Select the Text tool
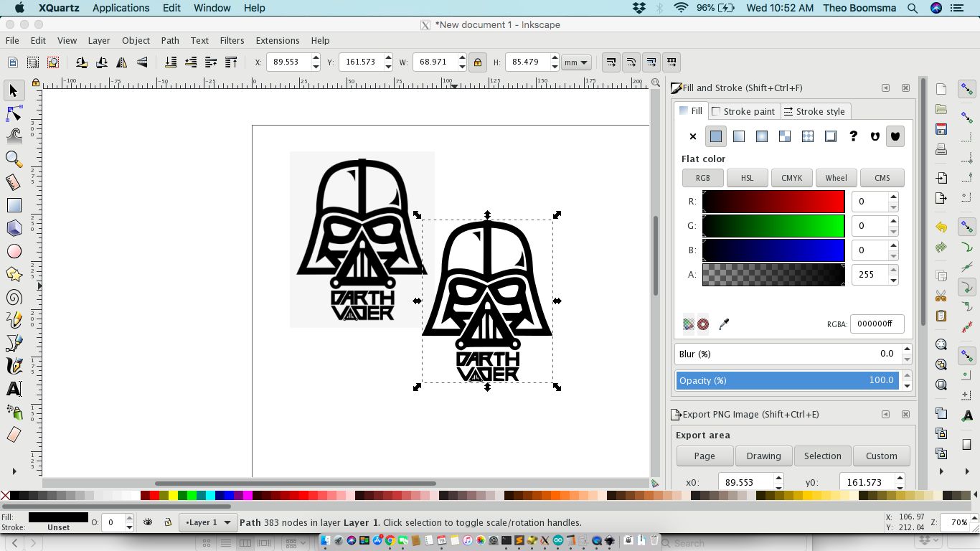Image resolution: width=980 pixels, height=551 pixels. 14,390
